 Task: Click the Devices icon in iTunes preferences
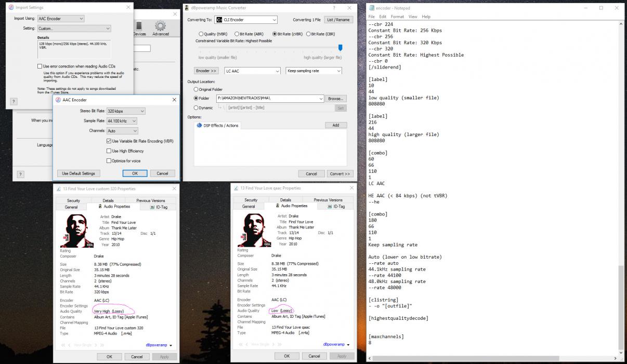(x=139, y=26)
